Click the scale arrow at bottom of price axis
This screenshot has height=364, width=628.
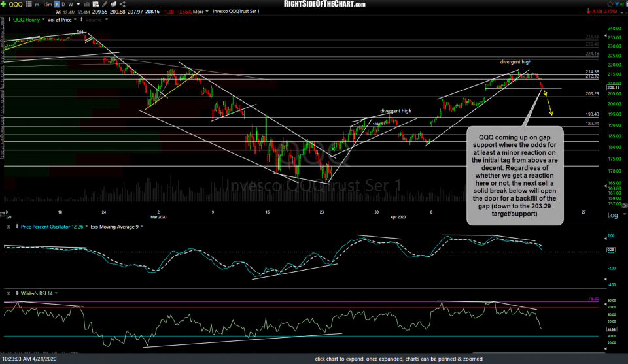coord(605,186)
